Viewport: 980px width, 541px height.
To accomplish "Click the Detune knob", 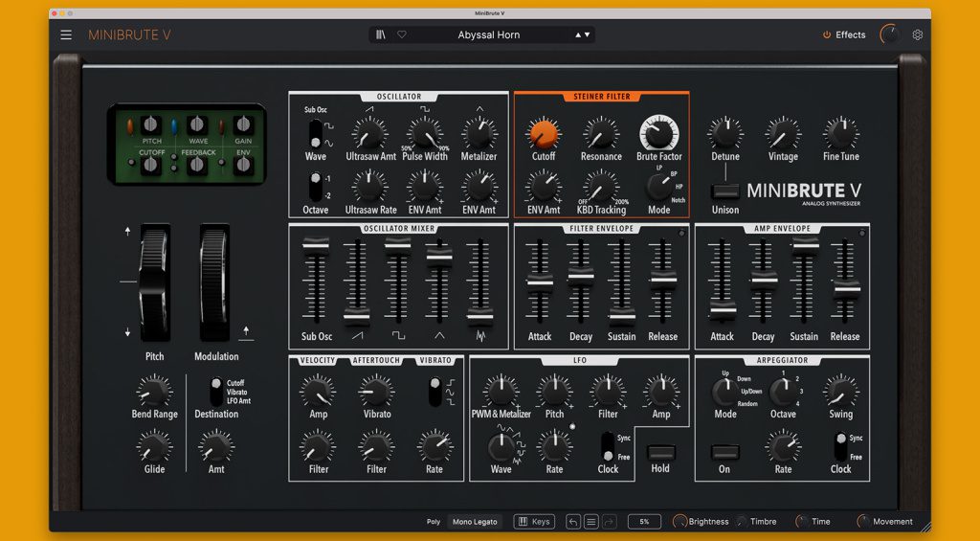I will [x=725, y=134].
